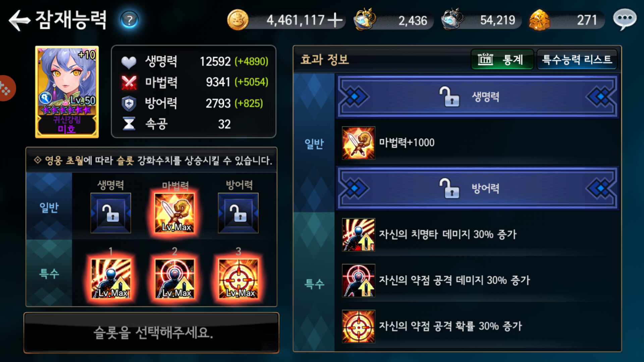Go back using the arrow next to 잠재능력
Image resolution: width=644 pixels, height=362 pixels.
click(x=19, y=20)
